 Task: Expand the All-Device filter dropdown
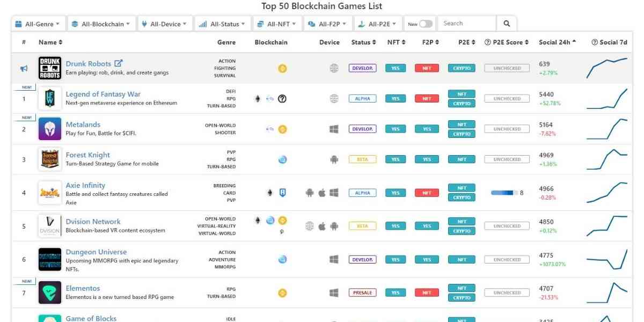pos(165,24)
